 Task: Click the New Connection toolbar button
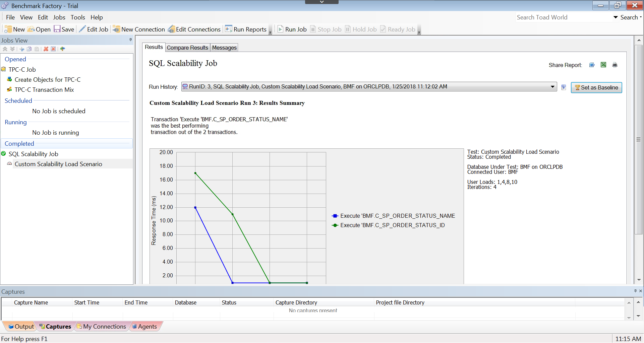pos(139,29)
